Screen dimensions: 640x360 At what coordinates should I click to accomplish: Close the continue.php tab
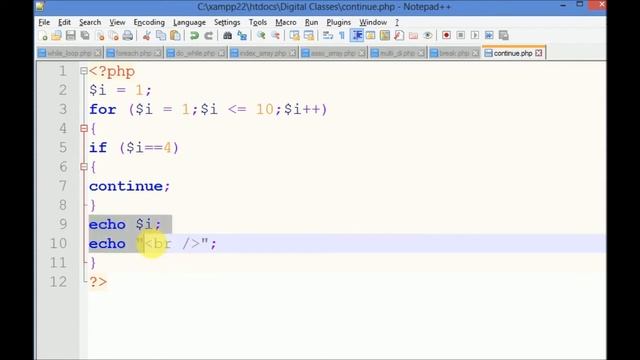pos(539,53)
